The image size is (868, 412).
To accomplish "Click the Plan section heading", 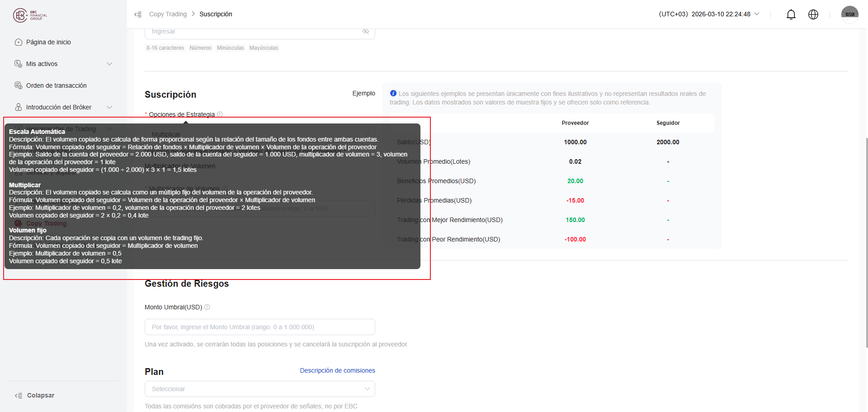I will click(x=154, y=372).
